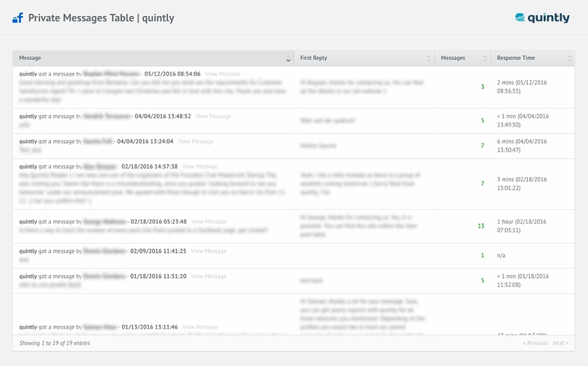The image size is (588, 366).
Task: Click the timestamp 05/12/2016 08:54:06
Action: pos(173,74)
